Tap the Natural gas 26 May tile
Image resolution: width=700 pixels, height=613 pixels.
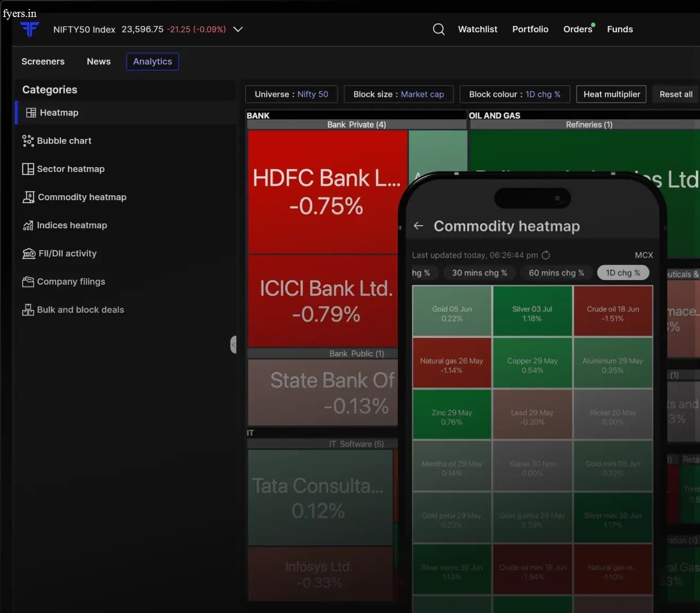coord(452,363)
